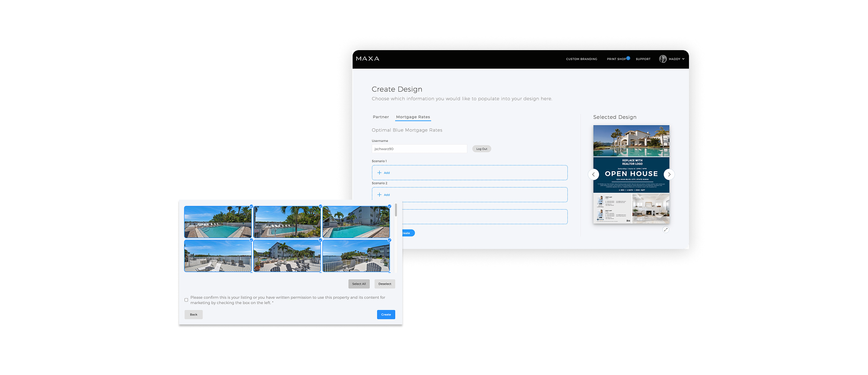Click the Deselect button
Viewport: 868px width, 375px height.
385,284
